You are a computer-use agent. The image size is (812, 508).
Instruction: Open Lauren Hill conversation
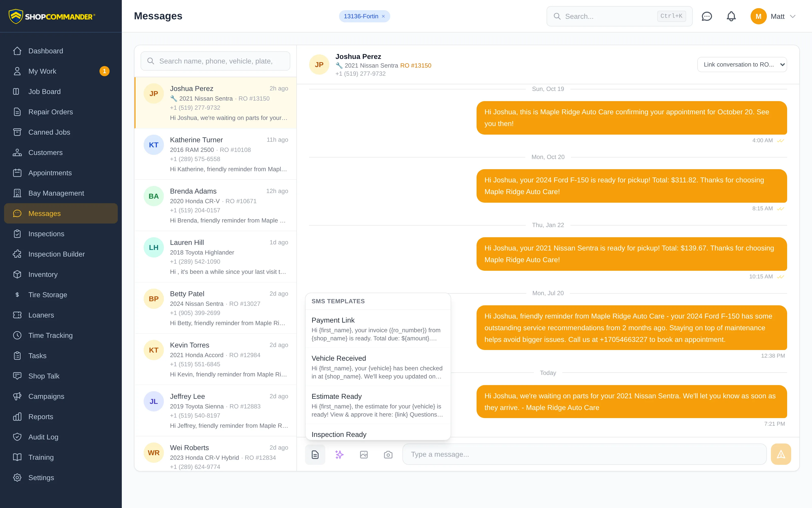(x=215, y=257)
